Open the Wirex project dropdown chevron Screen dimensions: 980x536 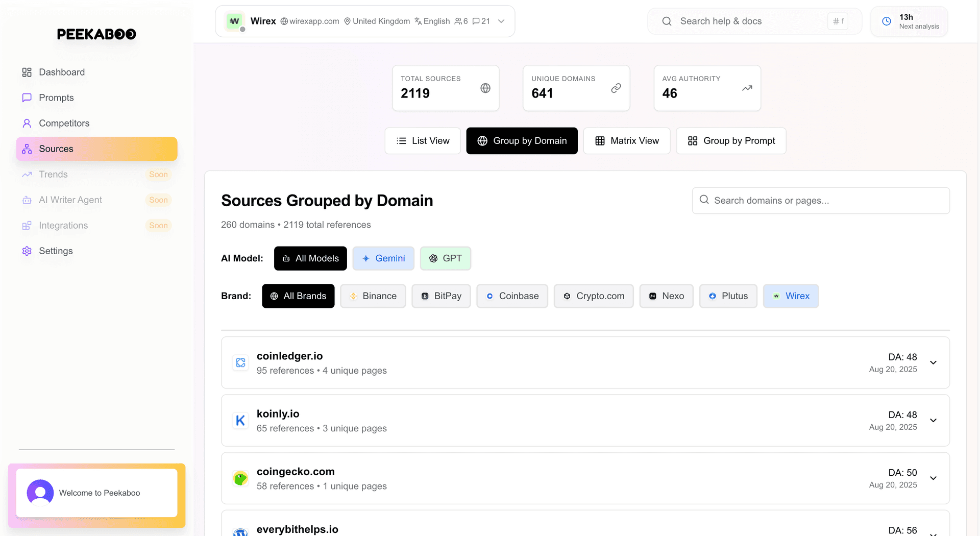[x=501, y=21]
